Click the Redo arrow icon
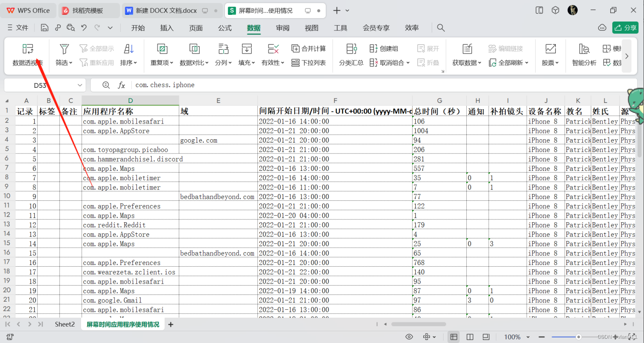Screen dimensions: 644x343 point(97,27)
